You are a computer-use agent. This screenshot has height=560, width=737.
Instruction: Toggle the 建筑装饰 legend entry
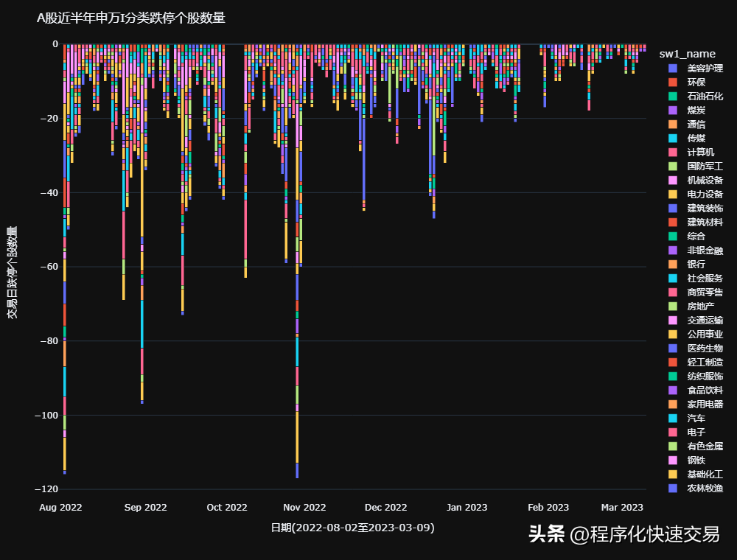(x=696, y=209)
